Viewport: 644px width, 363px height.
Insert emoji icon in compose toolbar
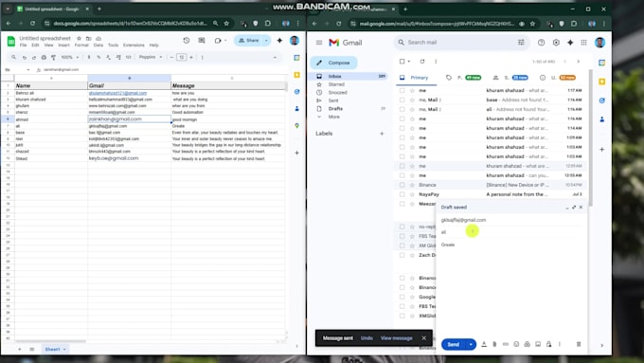516,344
